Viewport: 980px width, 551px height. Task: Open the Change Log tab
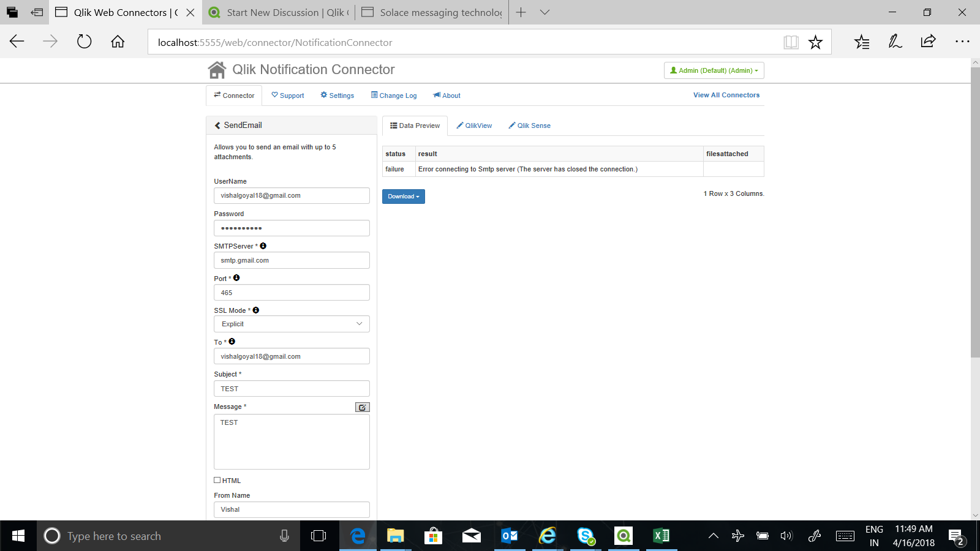tap(394, 96)
